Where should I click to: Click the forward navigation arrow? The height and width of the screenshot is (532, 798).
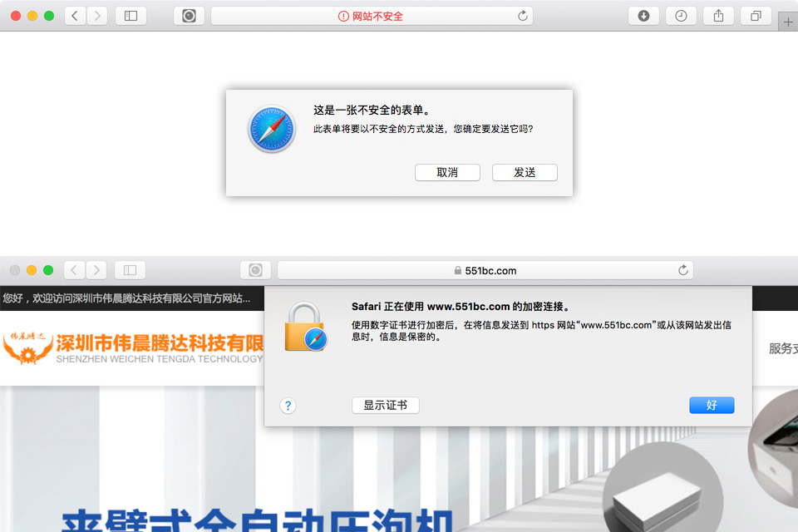tap(97, 15)
